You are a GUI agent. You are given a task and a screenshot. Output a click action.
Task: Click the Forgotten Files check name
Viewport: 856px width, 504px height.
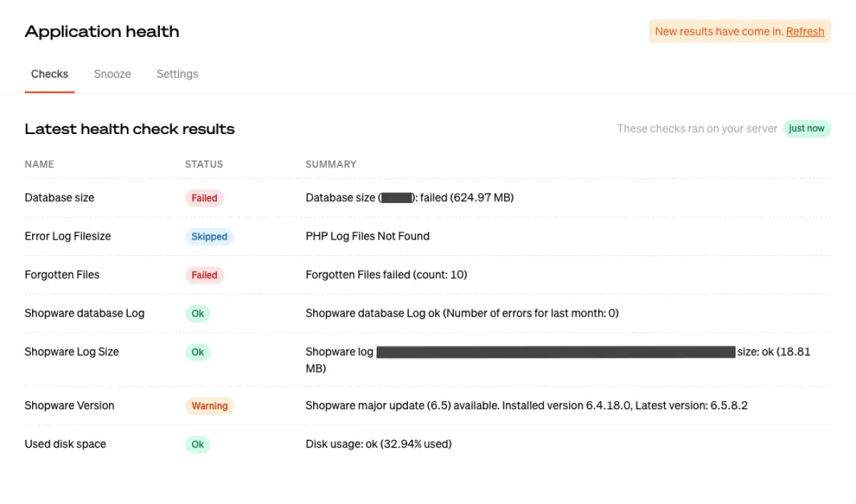coord(63,274)
